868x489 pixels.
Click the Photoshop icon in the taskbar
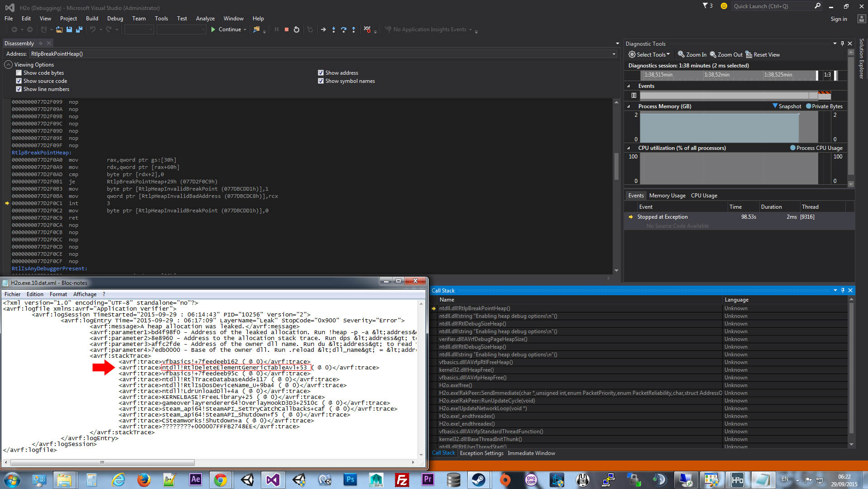pyautogui.click(x=350, y=480)
